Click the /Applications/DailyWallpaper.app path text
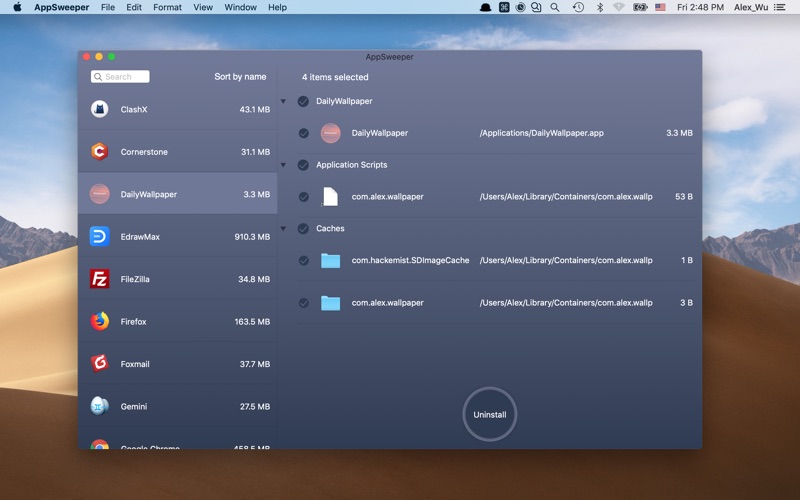The width and height of the screenshot is (800, 500). point(541,133)
